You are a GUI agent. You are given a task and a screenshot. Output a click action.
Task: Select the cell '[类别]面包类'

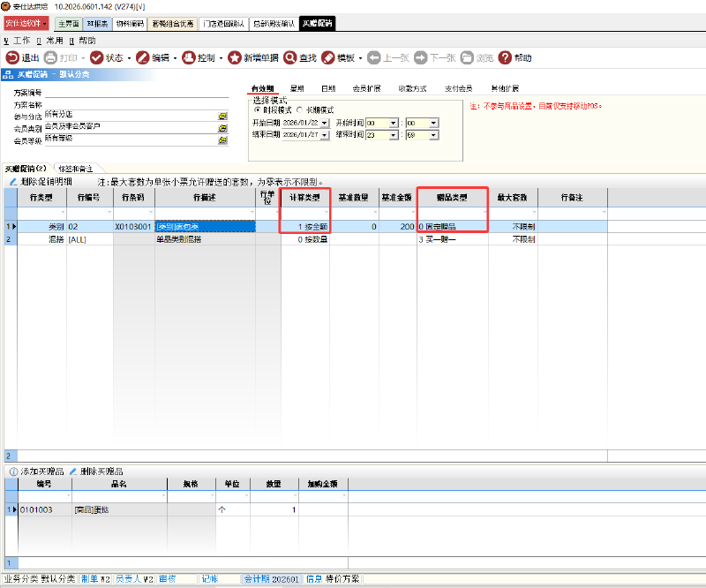(x=206, y=227)
